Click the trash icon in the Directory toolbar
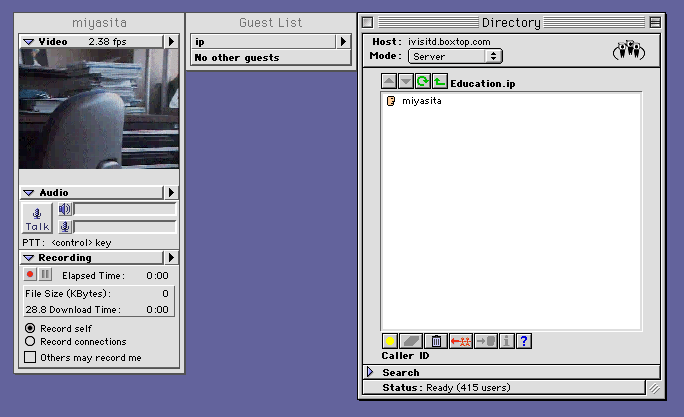The height and width of the screenshot is (417, 684). (x=436, y=341)
